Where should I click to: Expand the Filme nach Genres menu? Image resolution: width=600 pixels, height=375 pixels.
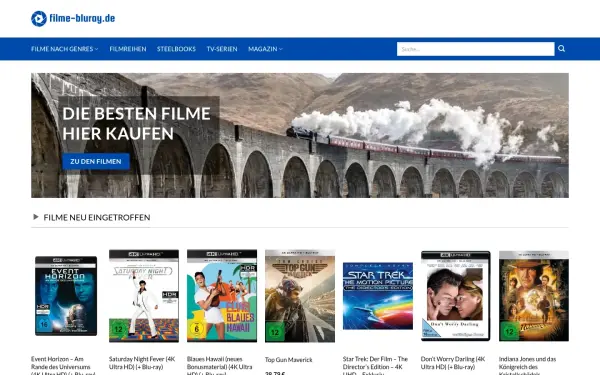(x=65, y=49)
